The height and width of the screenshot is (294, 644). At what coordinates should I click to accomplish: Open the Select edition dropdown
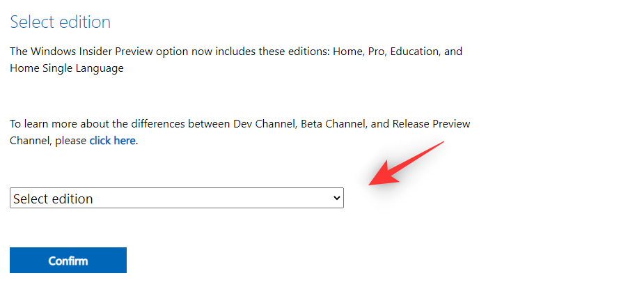coord(176,199)
